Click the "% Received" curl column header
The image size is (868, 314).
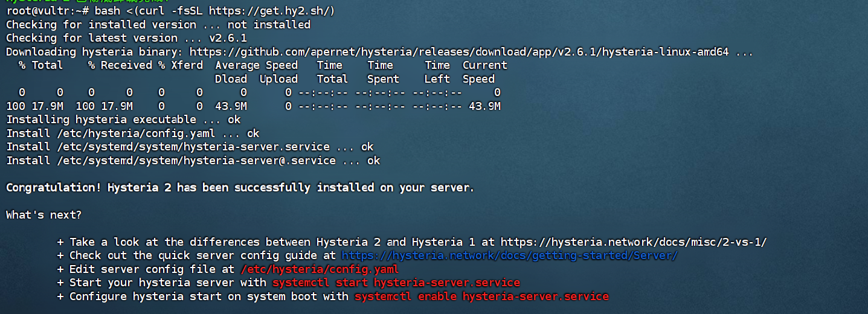pyautogui.click(x=120, y=65)
